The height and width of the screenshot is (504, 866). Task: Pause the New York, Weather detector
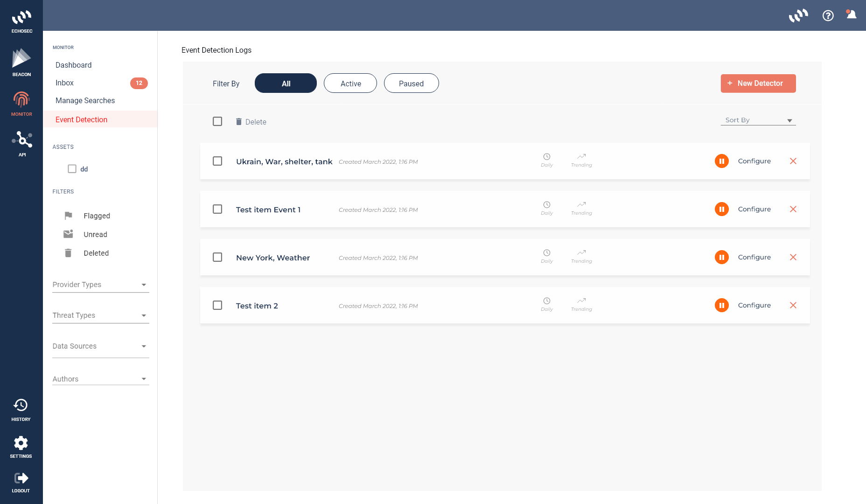(x=721, y=257)
